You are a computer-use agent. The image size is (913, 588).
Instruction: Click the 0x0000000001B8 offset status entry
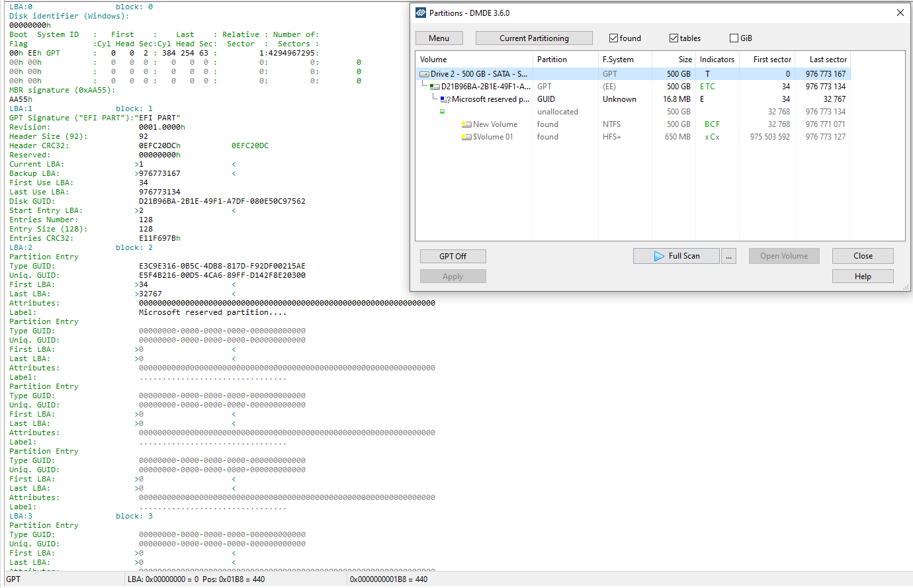coord(388,579)
